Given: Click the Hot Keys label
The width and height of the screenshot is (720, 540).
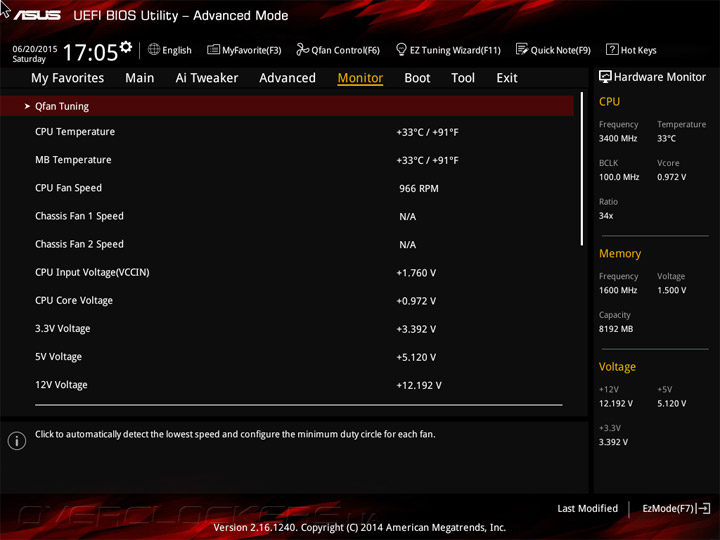Looking at the screenshot, I should (x=639, y=50).
